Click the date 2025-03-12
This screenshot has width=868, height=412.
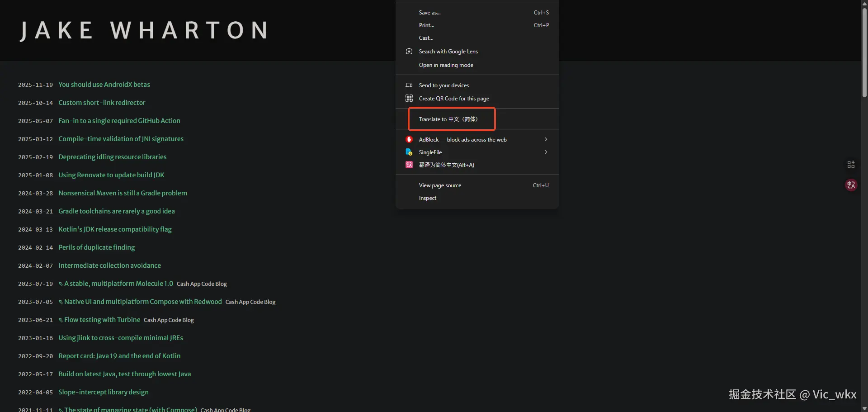35,139
